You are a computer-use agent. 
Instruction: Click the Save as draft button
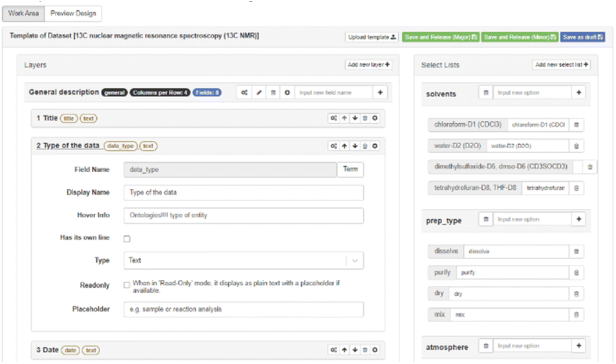(582, 37)
